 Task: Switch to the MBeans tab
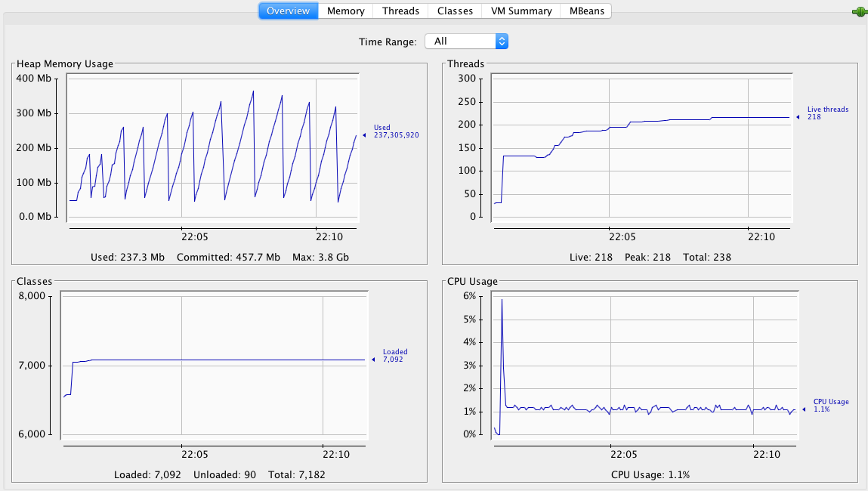(x=586, y=11)
